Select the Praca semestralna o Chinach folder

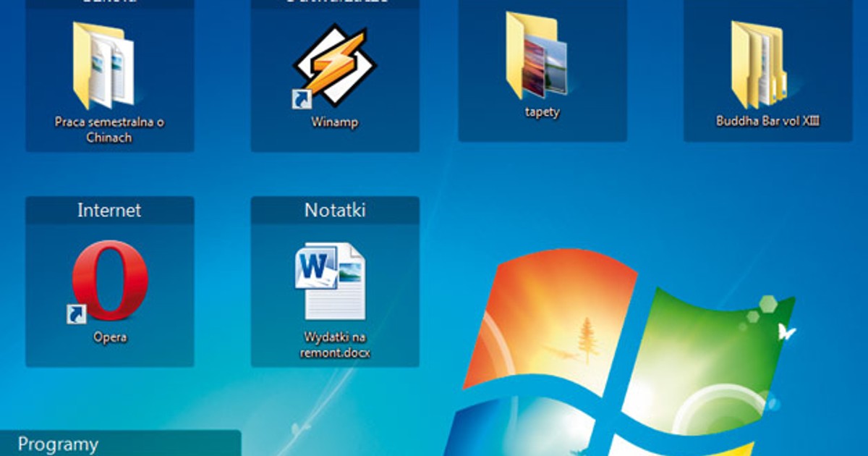(104, 64)
